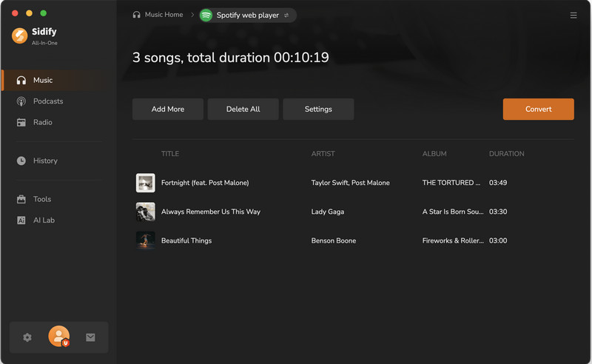Click the History clock icon

click(21, 161)
